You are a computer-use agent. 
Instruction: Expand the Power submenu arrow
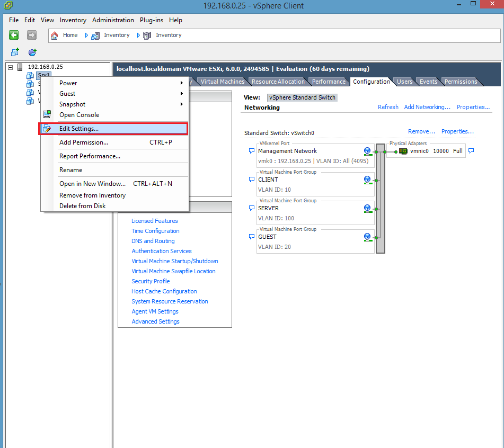[182, 83]
